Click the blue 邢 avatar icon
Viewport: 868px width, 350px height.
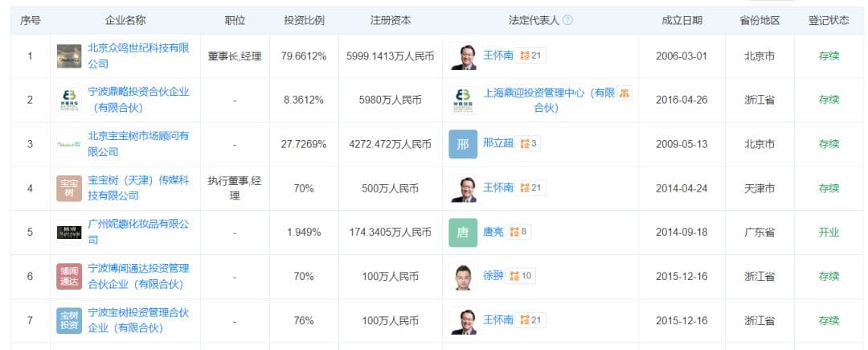click(463, 144)
